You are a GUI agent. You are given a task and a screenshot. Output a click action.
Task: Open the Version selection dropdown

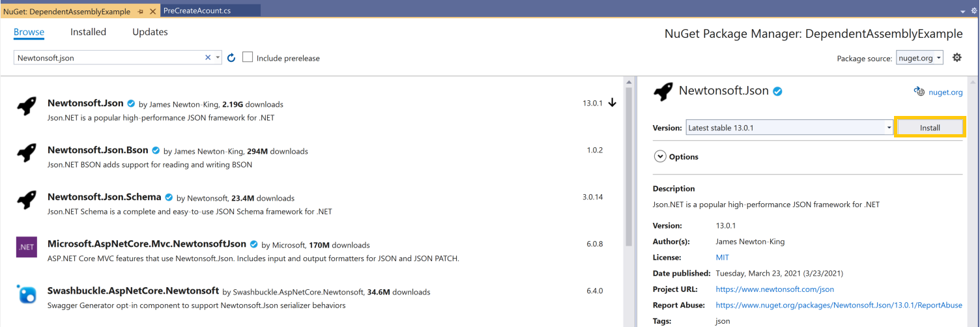tap(790, 128)
